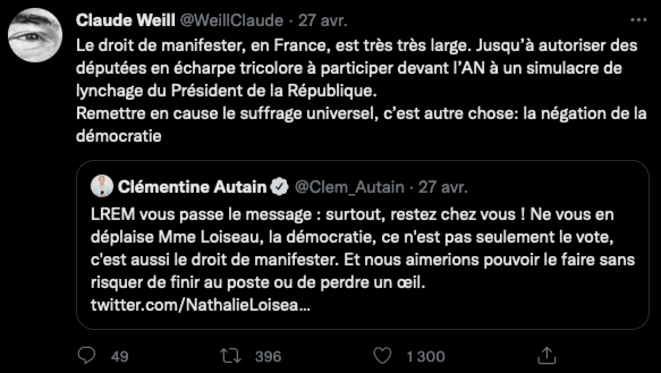Click Claude Weill's eye profile picture
This screenshot has width=661, height=373.
click(35, 35)
